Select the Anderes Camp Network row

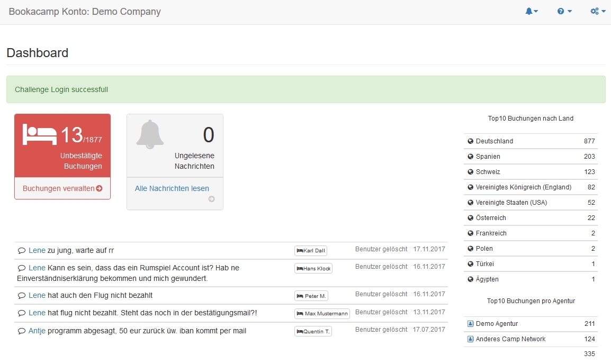[530, 339]
